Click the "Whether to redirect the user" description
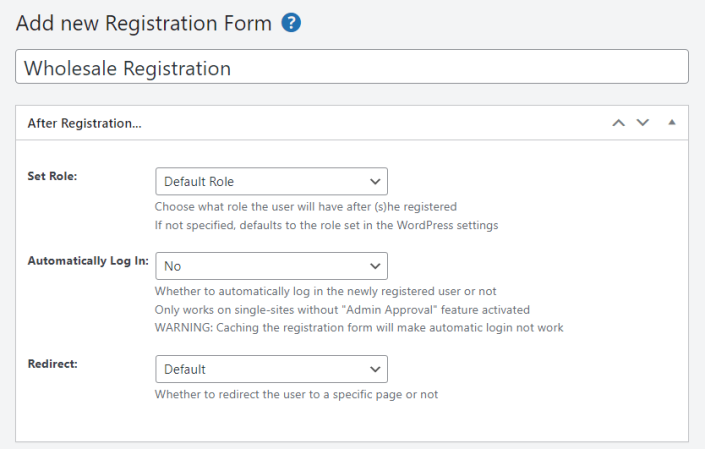705x449 pixels. pos(296,394)
